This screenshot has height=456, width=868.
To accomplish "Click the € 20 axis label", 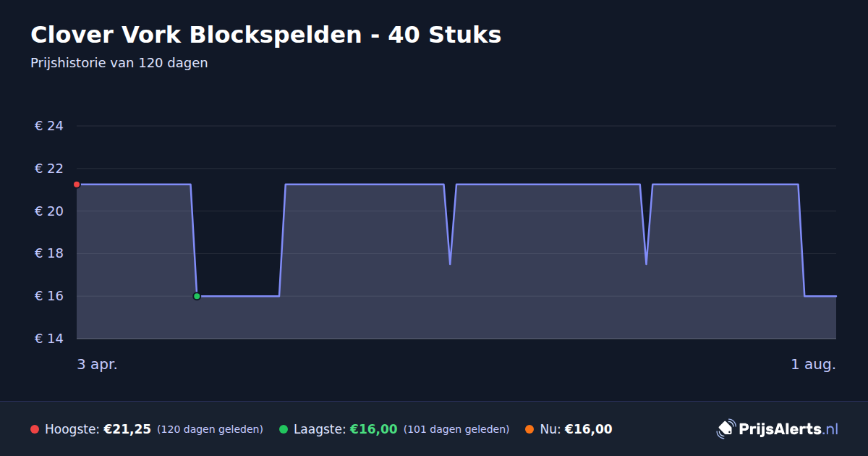I will [x=49, y=211].
